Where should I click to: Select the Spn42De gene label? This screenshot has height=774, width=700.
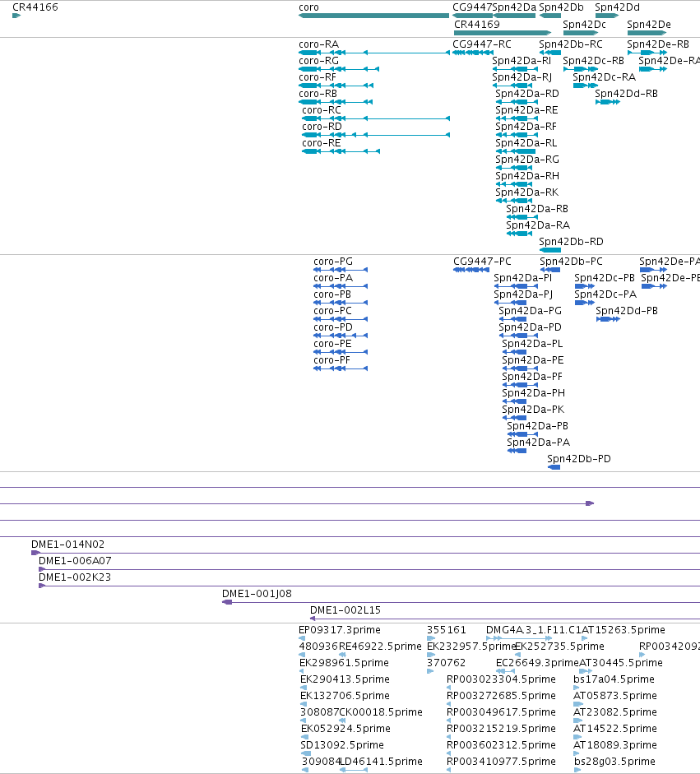pyautogui.click(x=649, y=25)
